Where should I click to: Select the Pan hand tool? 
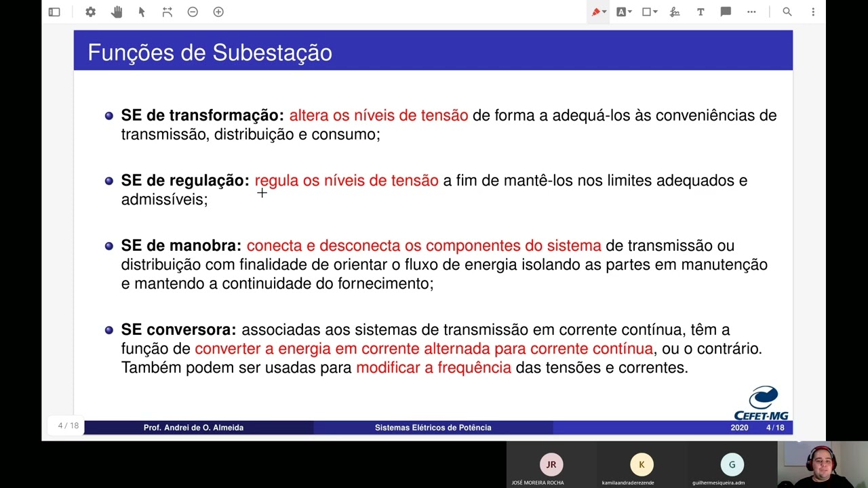pos(117,12)
